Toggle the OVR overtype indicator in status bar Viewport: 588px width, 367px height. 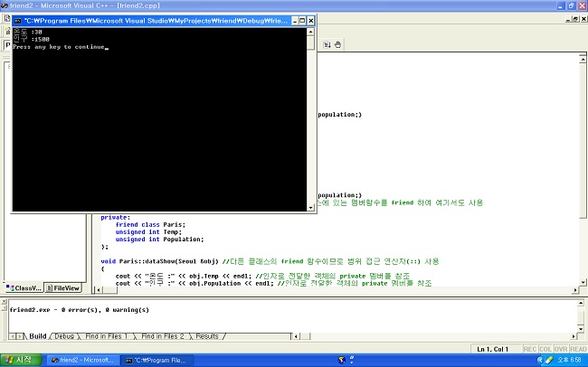pyautogui.click(x=563, y=349)
